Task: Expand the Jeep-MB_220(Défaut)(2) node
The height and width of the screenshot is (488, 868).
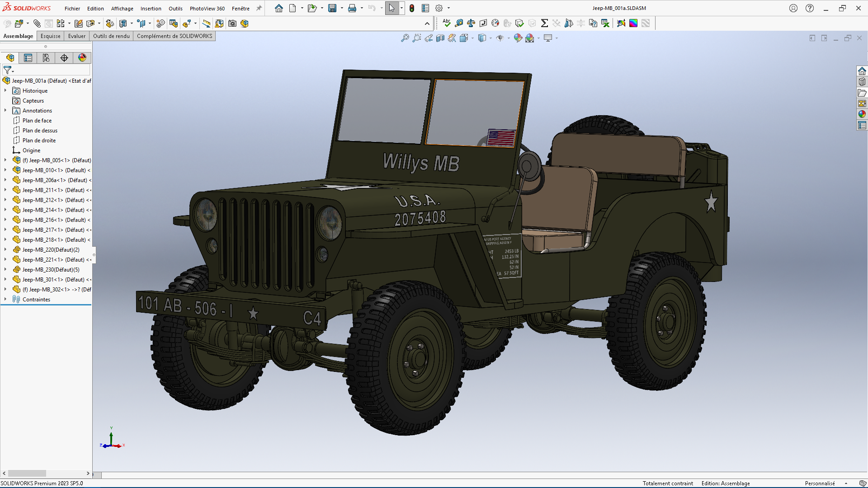Action: 5,250
